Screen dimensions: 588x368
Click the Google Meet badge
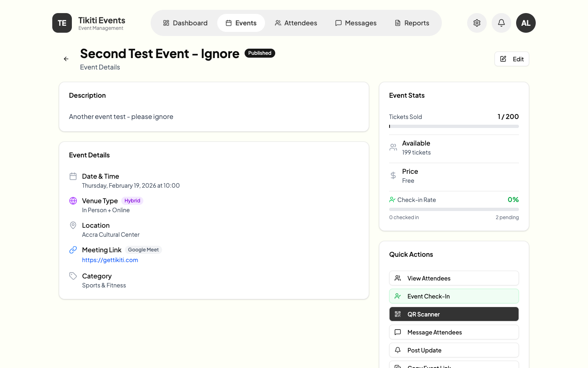pos(143,250)
